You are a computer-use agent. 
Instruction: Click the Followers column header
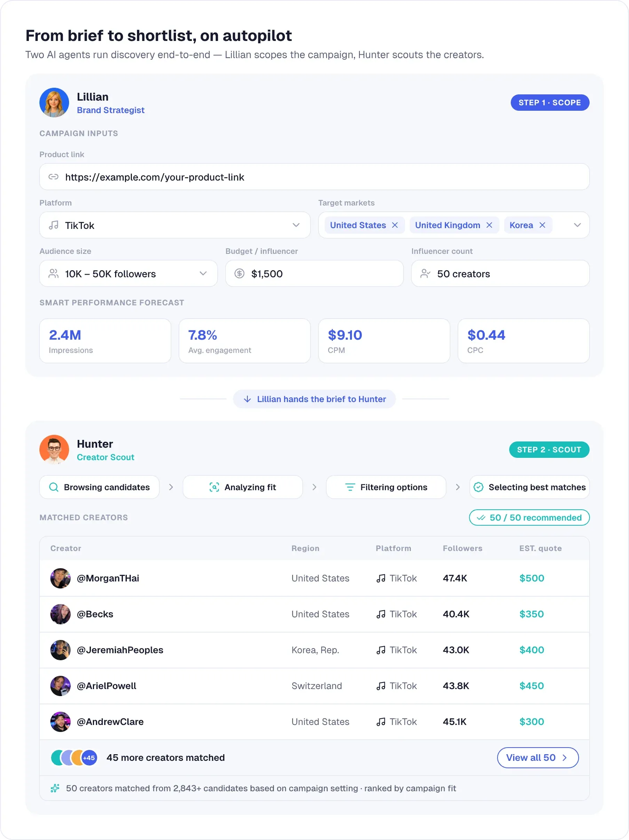[x=462, y=548]
